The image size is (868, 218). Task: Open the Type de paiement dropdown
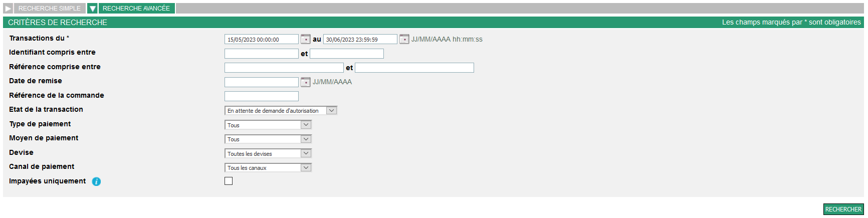268,125
